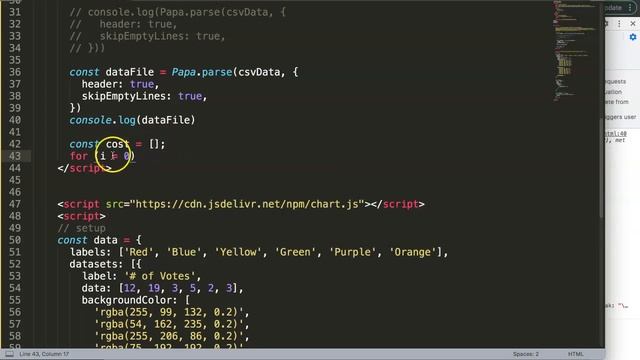Open the DevTools three-dot customize menu

click(619, 24)
